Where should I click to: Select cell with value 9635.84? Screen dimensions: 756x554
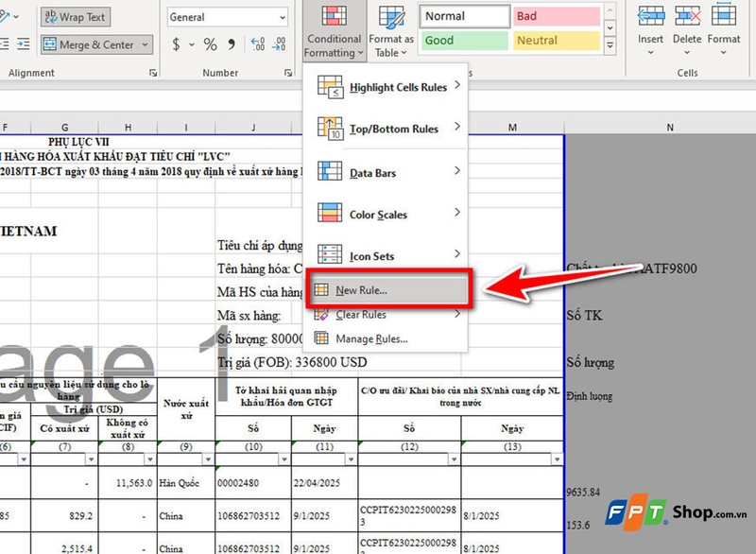tap(583, 492)
